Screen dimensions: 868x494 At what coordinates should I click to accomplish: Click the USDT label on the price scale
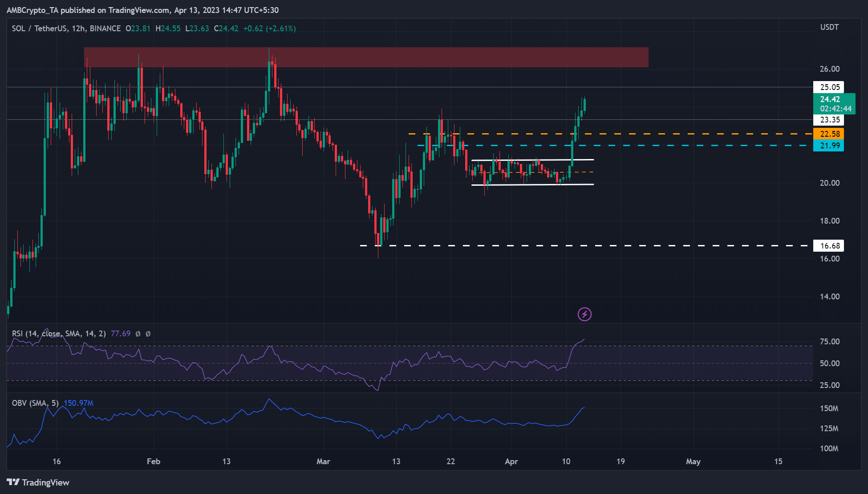tap(829, 27)
